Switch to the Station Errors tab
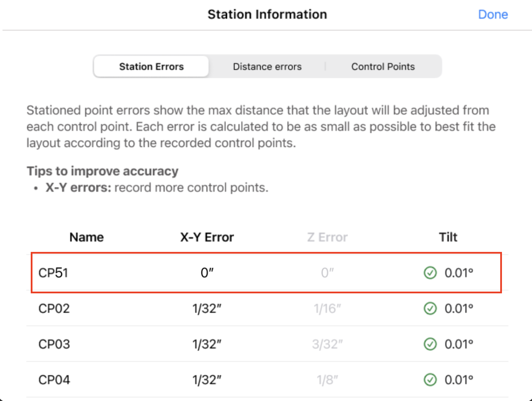Screen dimensions: 532x401 pyautogui.click(x=151, y=66)
